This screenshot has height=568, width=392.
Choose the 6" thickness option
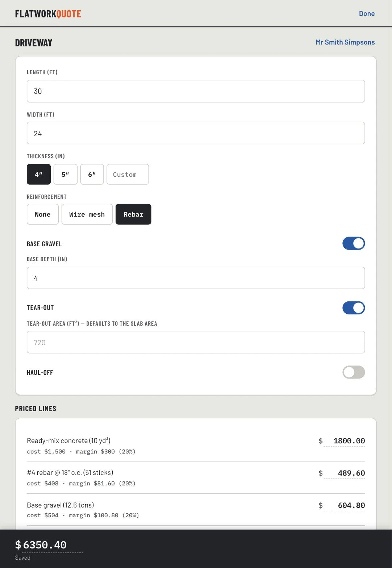coord(92,174)
